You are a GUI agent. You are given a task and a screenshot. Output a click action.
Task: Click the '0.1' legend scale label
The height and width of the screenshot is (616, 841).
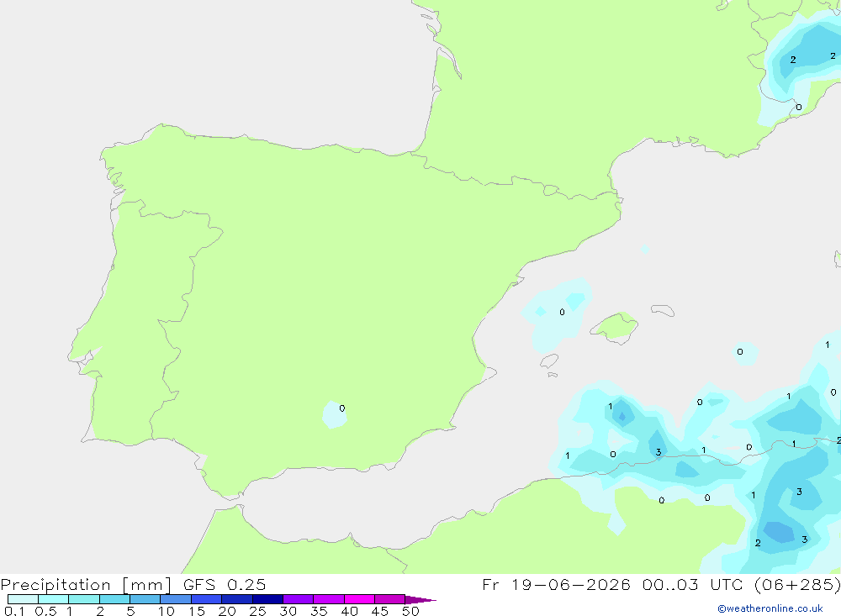coord(14,611)
